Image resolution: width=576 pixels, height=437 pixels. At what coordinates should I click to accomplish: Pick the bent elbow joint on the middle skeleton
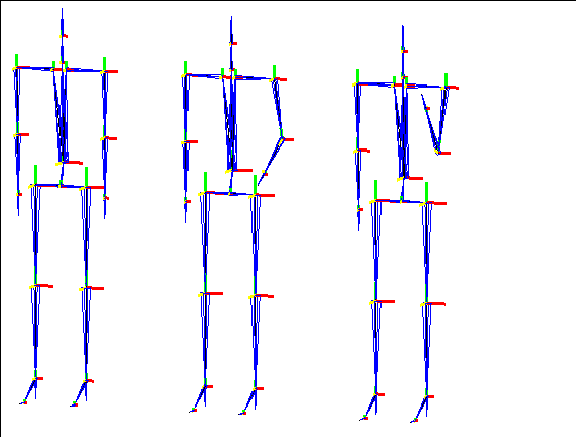(282, 139)
